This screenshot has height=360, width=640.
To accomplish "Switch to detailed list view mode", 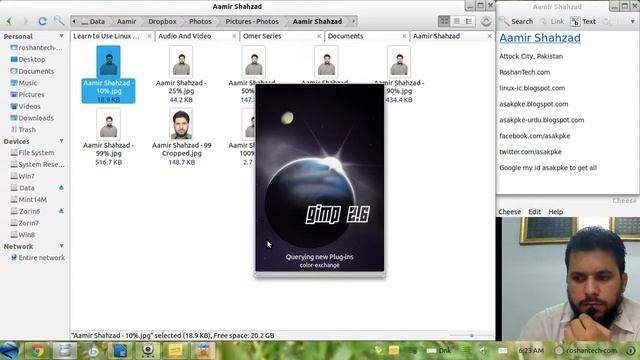I will (469, 21).
